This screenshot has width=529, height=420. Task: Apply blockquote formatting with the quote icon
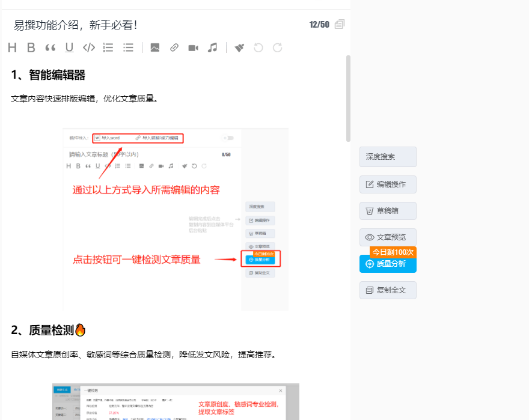[50, 47]
